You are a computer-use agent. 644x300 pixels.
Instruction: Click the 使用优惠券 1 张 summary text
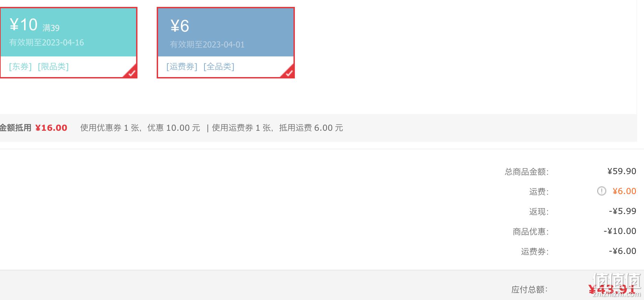coord(110,128)
